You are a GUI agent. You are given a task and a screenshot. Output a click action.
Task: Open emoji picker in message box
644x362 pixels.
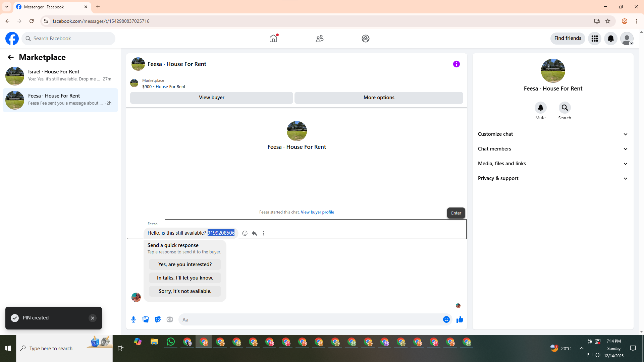446,319
